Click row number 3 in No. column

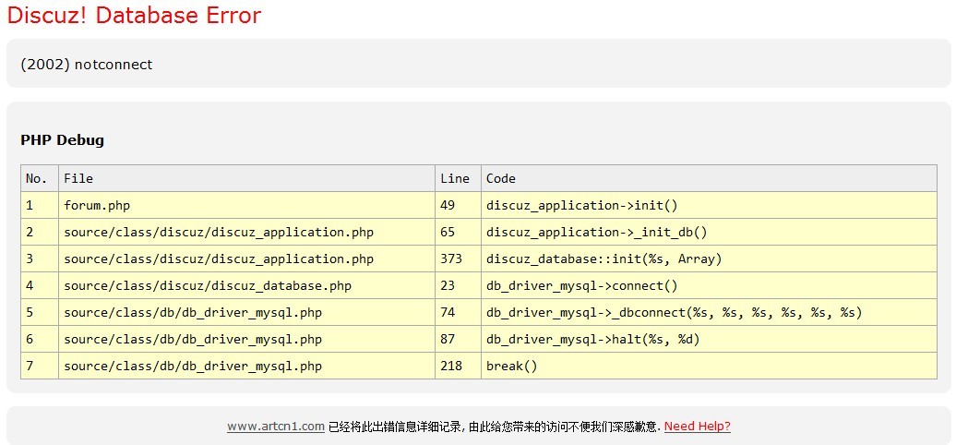click(40, 259)
